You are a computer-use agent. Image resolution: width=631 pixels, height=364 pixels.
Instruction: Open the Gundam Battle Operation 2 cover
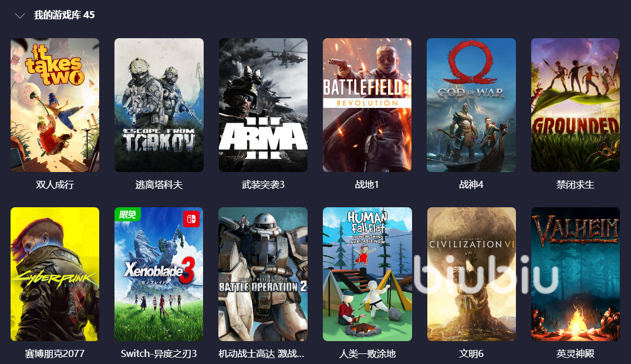pos(263,274)
